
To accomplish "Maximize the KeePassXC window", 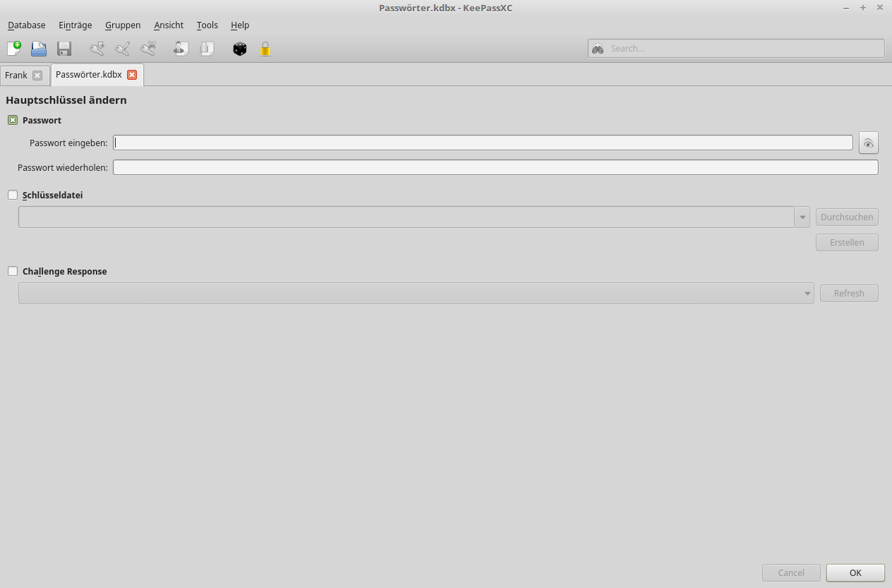I will click(862, 8).
